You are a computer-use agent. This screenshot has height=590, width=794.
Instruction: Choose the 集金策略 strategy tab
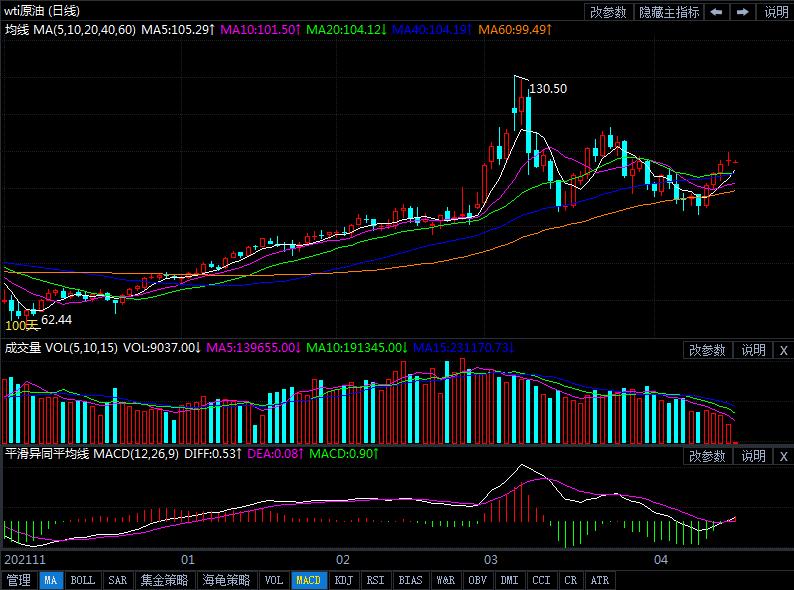pos(164,580)
